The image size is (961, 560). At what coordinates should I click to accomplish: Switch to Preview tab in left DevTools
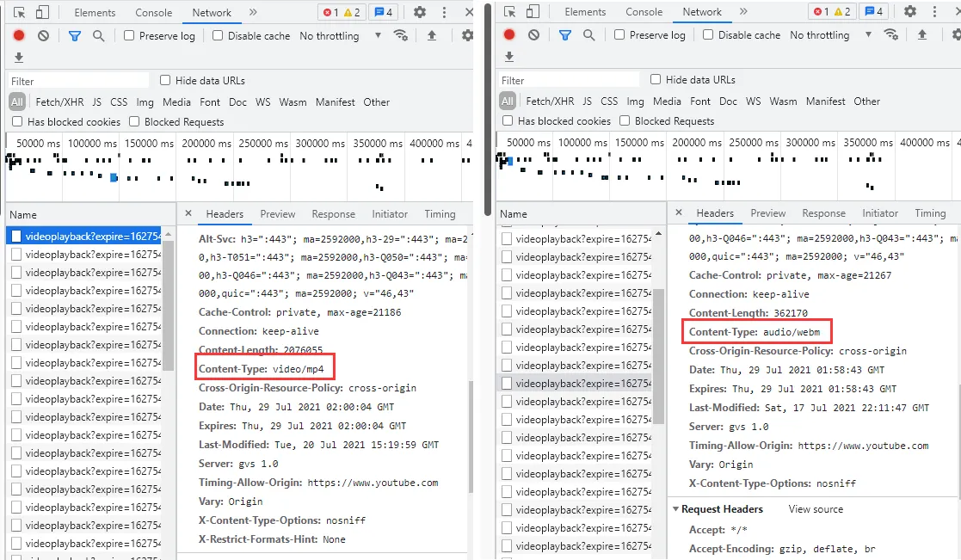click(x=278, y=214)
